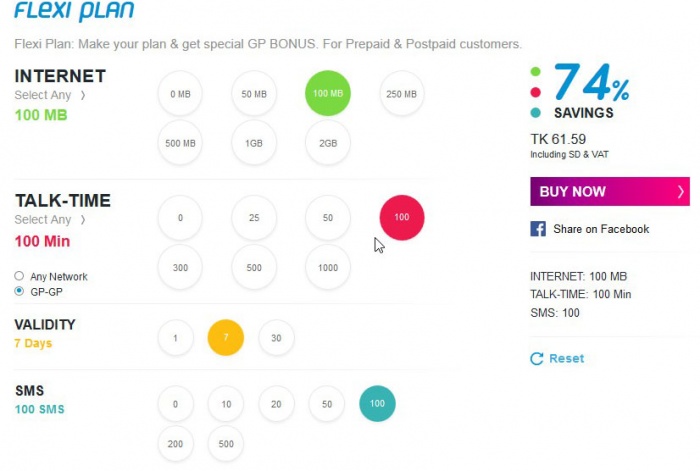Select the 1GB internet option
Screen dimensions: 700x471
click(254, 143)
